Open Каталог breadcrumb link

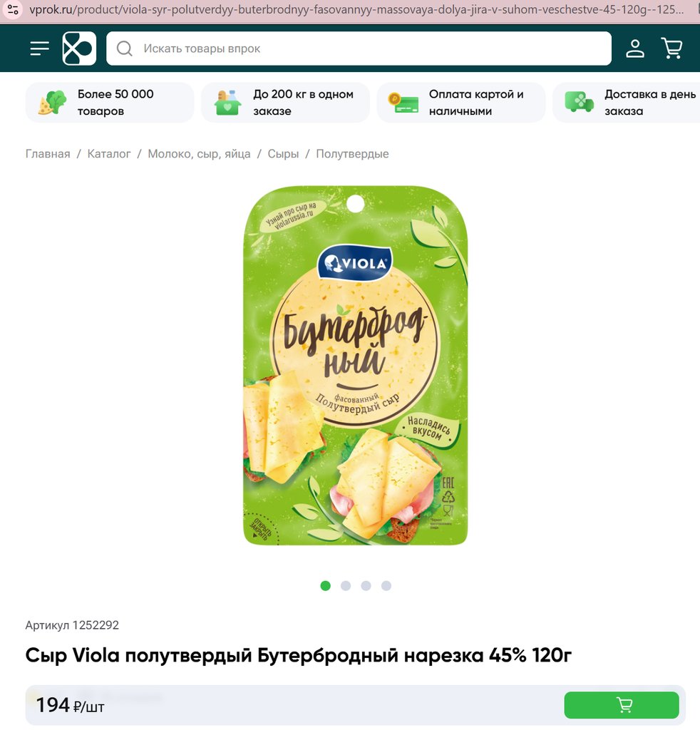pos(109,154)
